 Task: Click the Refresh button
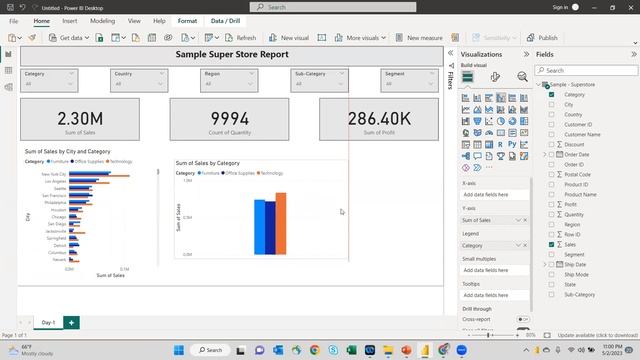point(241,38)
